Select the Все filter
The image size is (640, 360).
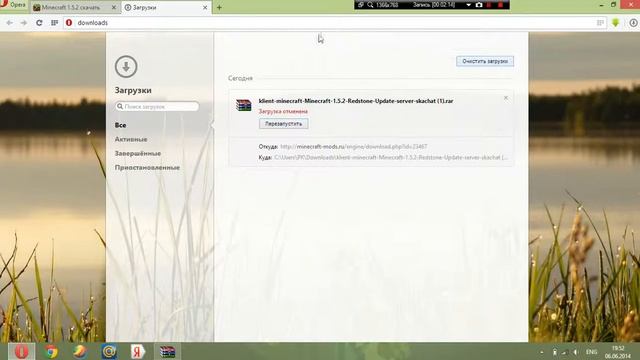click(x=120, y=125)
